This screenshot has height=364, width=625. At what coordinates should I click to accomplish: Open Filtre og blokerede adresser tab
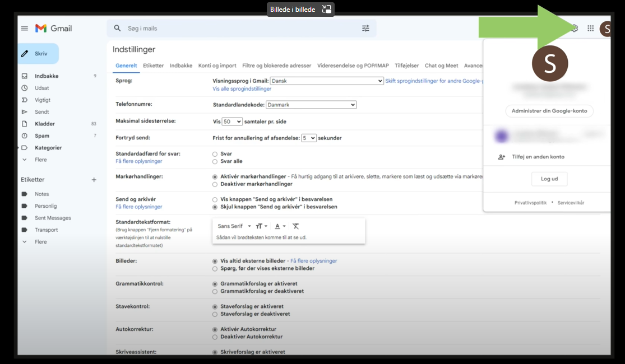point(277,66)
